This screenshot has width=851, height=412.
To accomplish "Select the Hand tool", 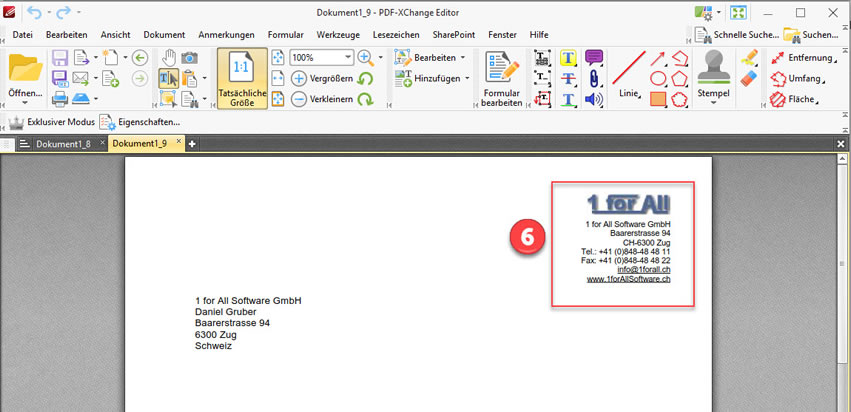I will click(x=169, y=58).
